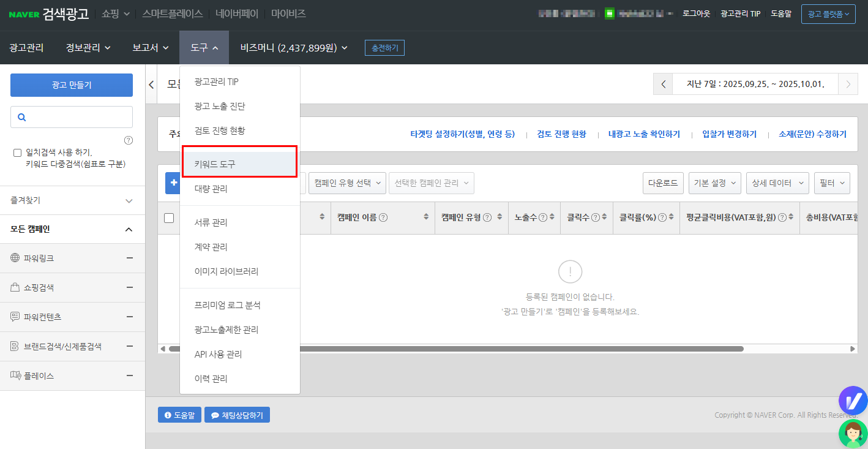Viewport: 868px width, 449px height.
Task: Open 비즈머니 balance dropdown
Action: click(x=294, y=47)
